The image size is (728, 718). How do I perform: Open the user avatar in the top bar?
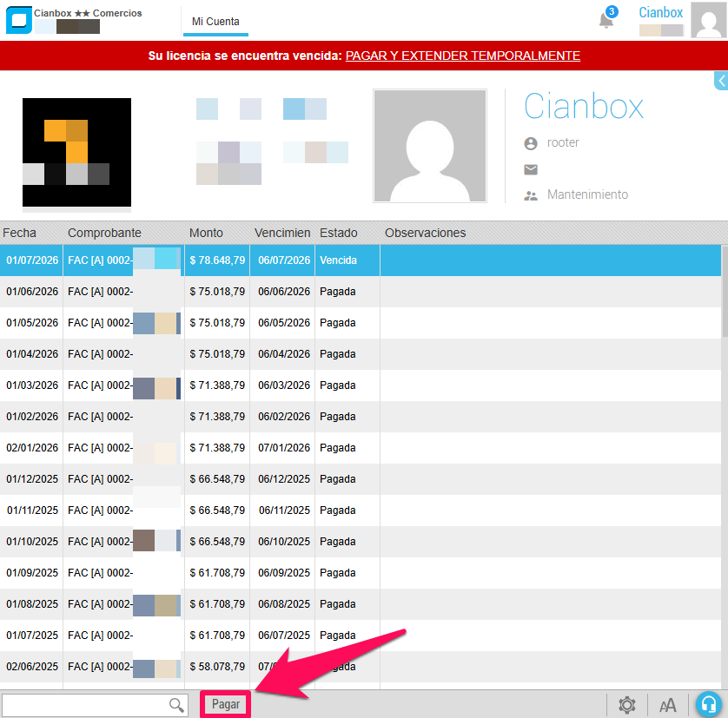709,20
